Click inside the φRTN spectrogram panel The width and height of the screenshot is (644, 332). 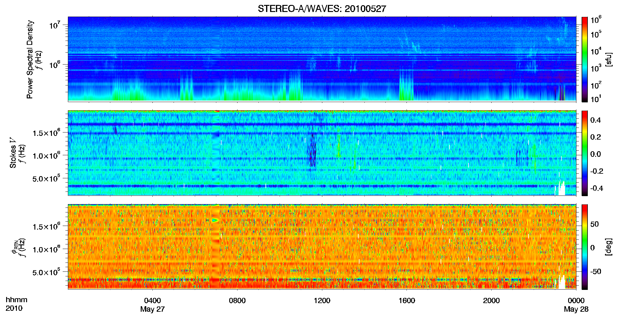pyautogui.click(x=322, y=247)
